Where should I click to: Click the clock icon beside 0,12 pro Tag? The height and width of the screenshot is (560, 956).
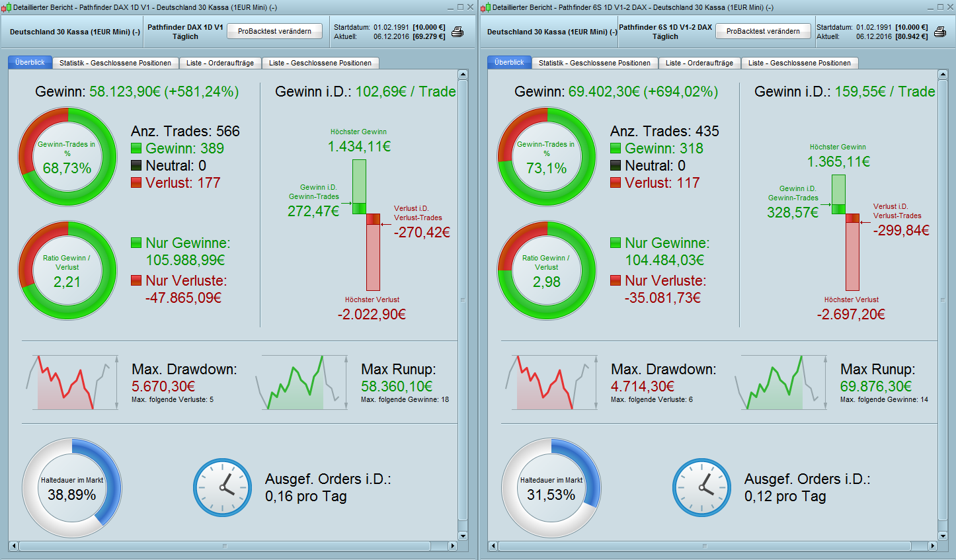702,488
